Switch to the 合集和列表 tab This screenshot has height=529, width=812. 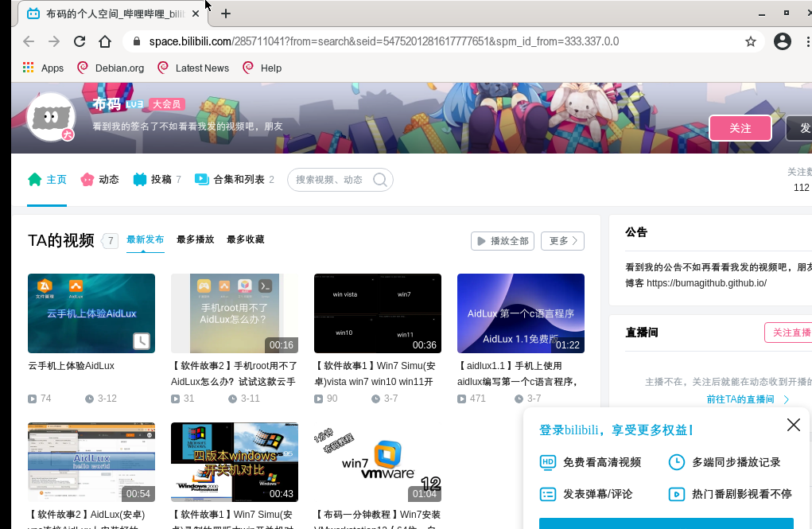[234, 180]
